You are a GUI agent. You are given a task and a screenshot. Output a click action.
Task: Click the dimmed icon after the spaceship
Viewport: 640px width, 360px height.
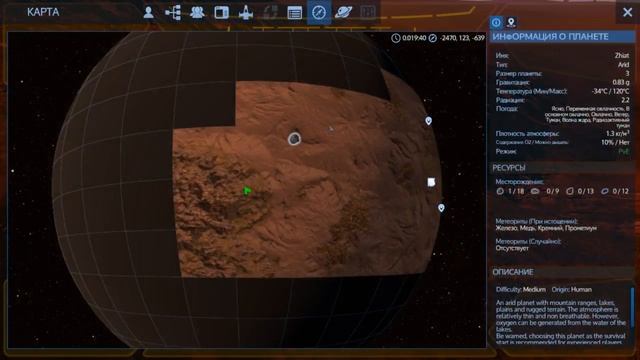pos(270,12)
